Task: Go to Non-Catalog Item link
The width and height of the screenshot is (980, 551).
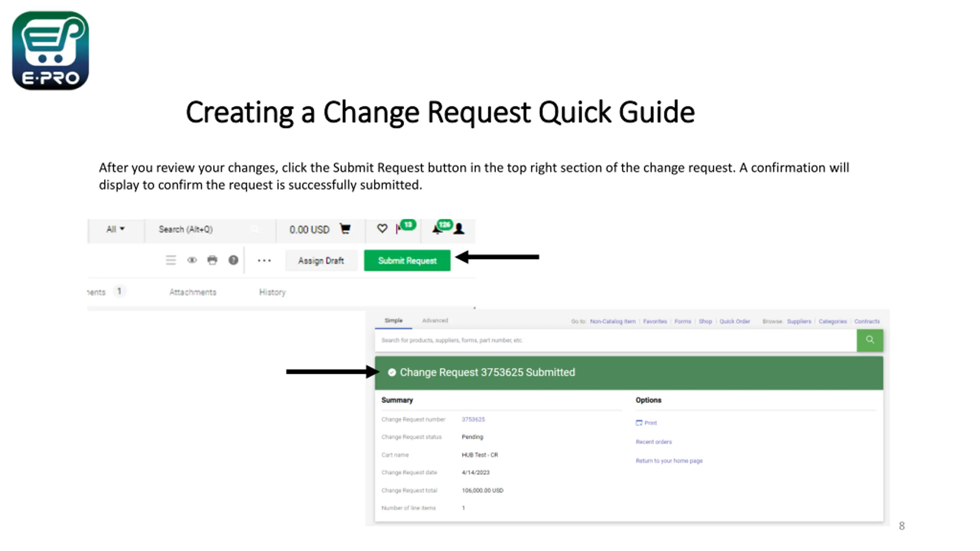Action: click(x=612, y=321)
